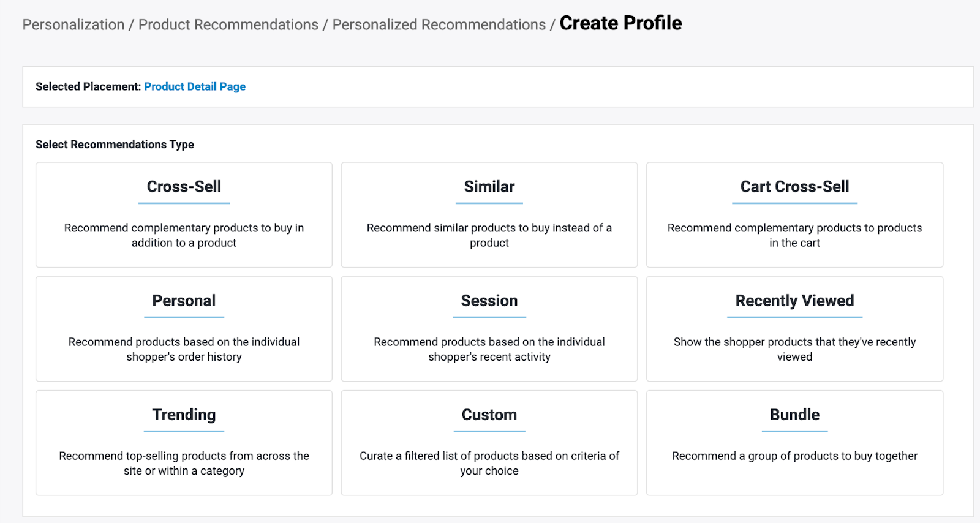Choose the Similar recommendations card
The image size is (980, 523).
click(489, 187)
